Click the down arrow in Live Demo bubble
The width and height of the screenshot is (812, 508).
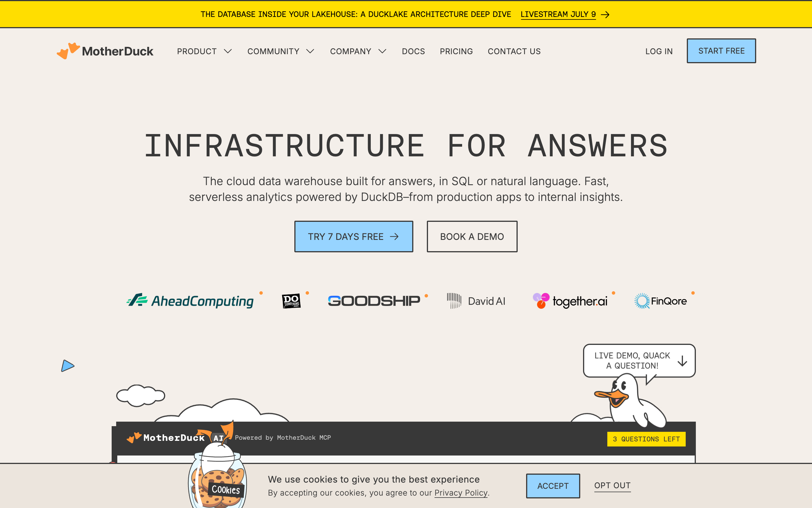[682, 361]
